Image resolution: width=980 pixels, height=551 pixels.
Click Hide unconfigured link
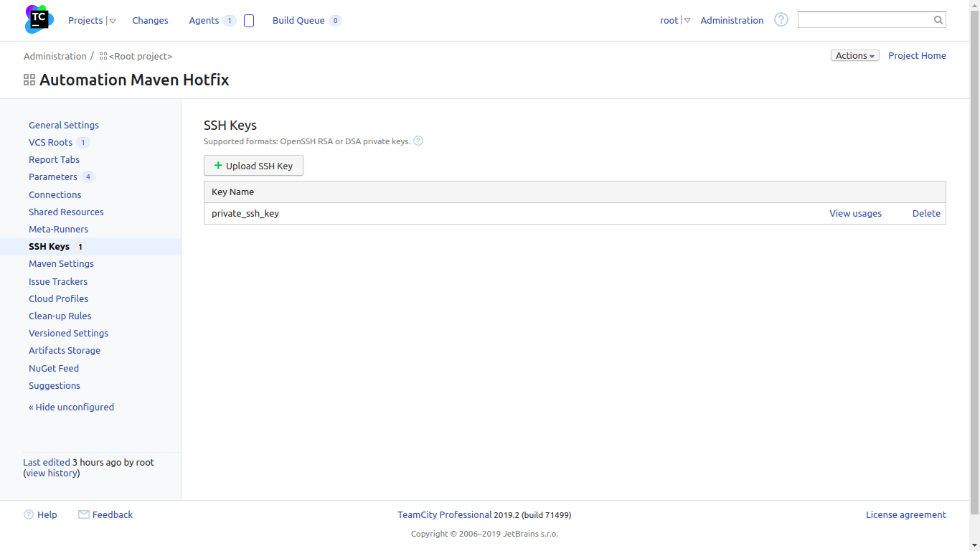click(71, 407)
